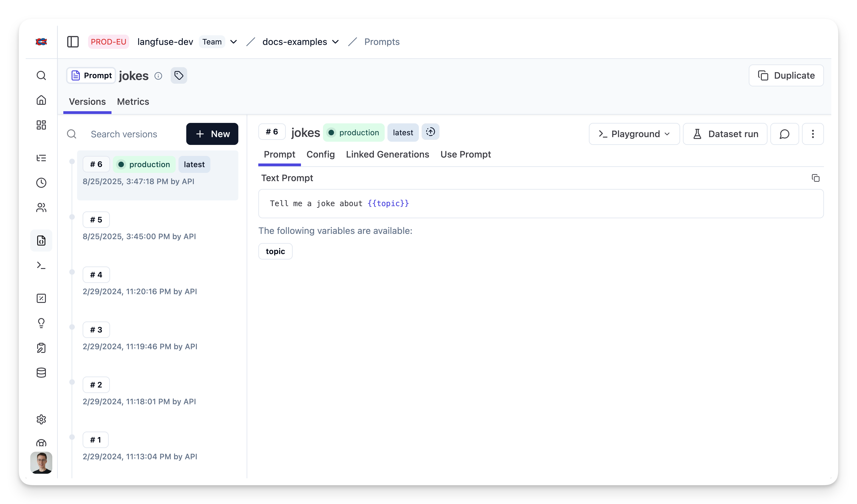Click the topic variable chip
Image resolution: width=857 pixels, height=504 pixels.
[x=275, y=251]
